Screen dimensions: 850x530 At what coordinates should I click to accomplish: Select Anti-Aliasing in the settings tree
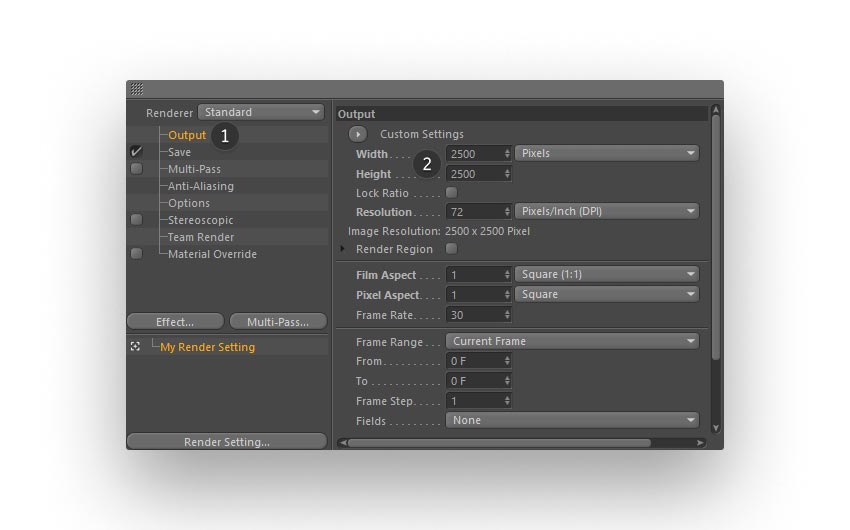click(x=201, y=186)
